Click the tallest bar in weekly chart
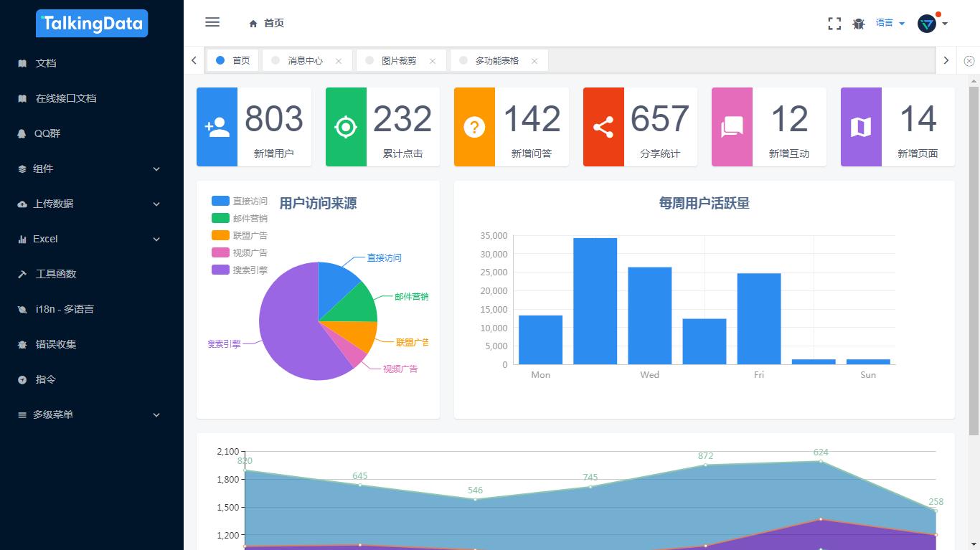Screen dimensions: 980x550 [x=595, y=301]
